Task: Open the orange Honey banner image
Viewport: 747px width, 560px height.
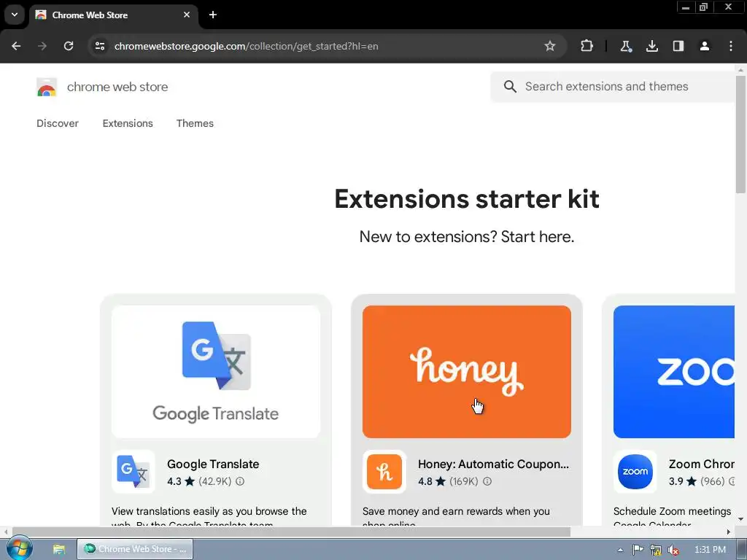Action: click(466, 371)
